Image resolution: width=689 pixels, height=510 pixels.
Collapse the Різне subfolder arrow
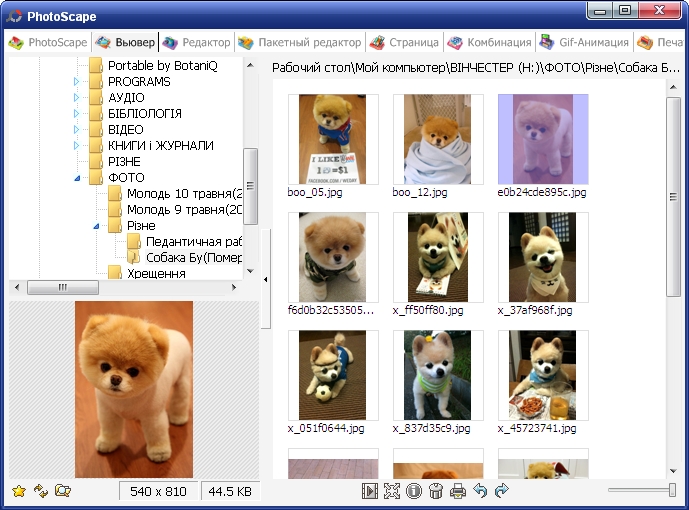(96, 226)
